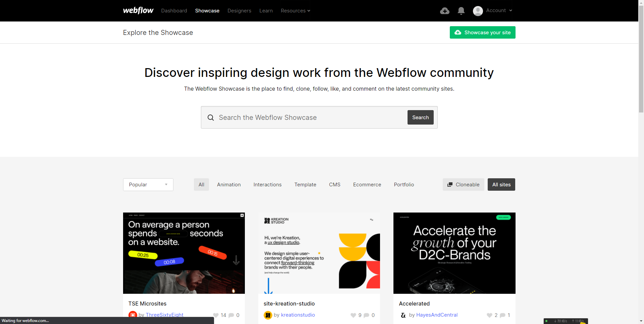Open the cloud upload icon in header
Viewport: 644px width, 324px height.
pyautogui.click(x=445, y=11)
